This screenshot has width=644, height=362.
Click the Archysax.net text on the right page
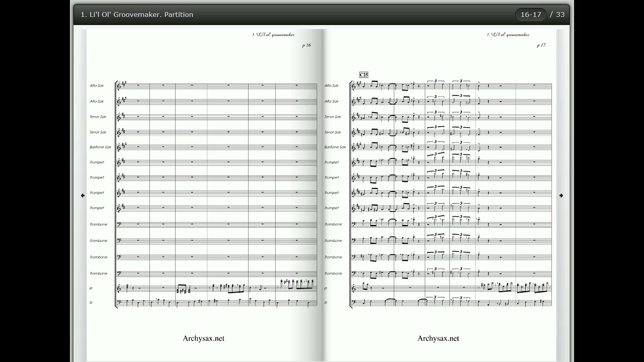point(438,338)
